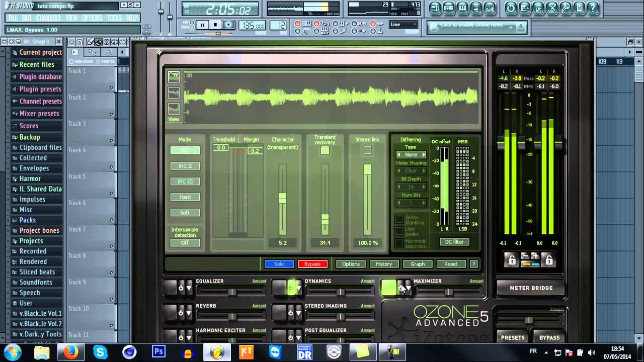Select IRC III maximizer mode
This screenshot has height=362, width=644.
pyautogui.click(x=185, y=182)
